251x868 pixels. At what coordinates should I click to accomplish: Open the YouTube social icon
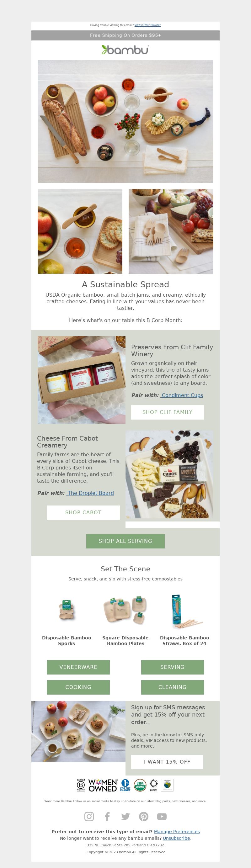[162, 816]
